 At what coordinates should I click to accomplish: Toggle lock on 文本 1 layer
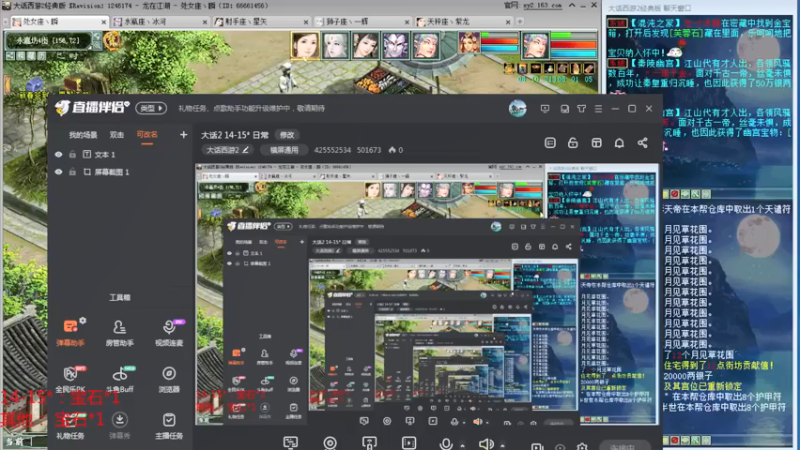click(72, 154)
